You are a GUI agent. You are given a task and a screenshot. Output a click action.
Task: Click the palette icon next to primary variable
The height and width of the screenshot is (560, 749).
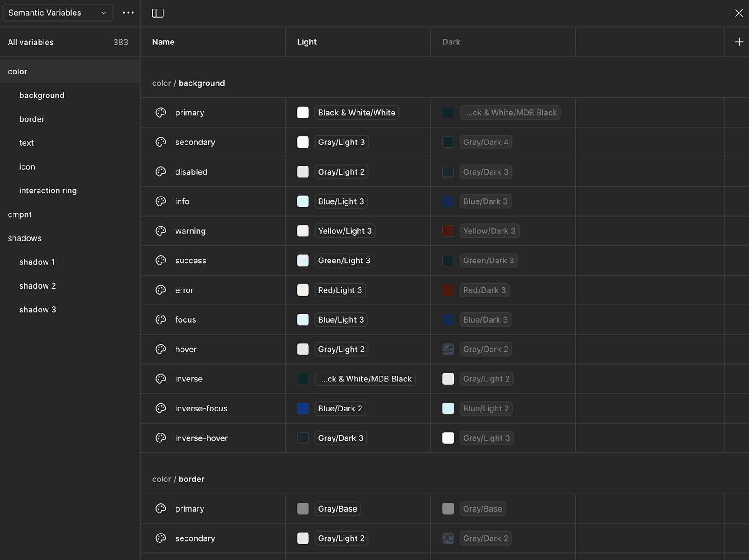[x=160, y=113]
